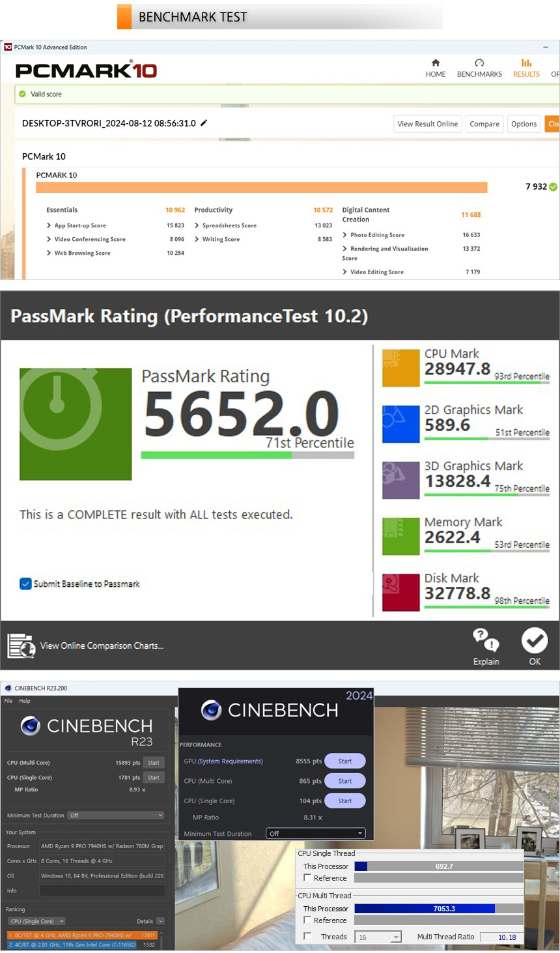Expand Spreadsheets Score
Viewport: 560px width, 953px height.
point(197,225)
